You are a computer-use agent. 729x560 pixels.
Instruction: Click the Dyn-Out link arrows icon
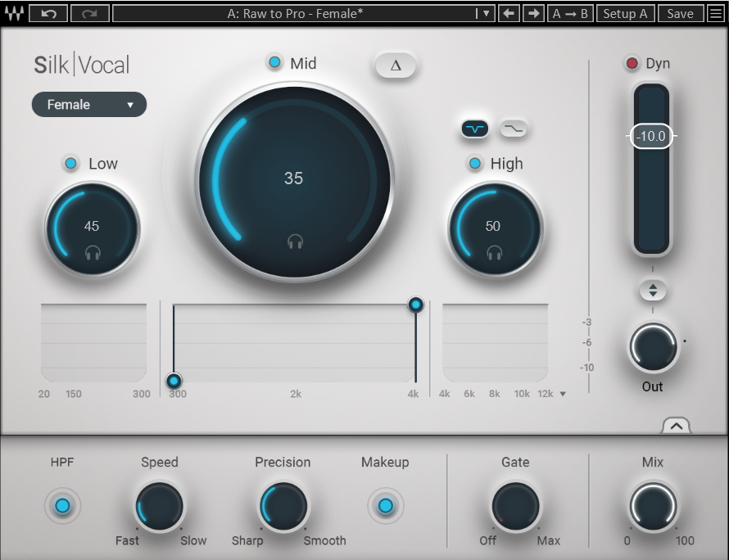pos(653,291)
